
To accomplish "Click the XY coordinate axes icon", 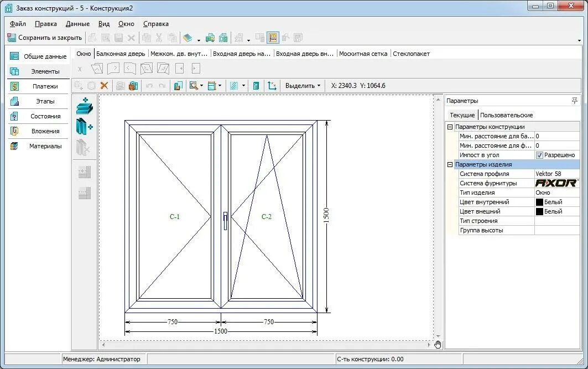I will (x=272, y=86).
